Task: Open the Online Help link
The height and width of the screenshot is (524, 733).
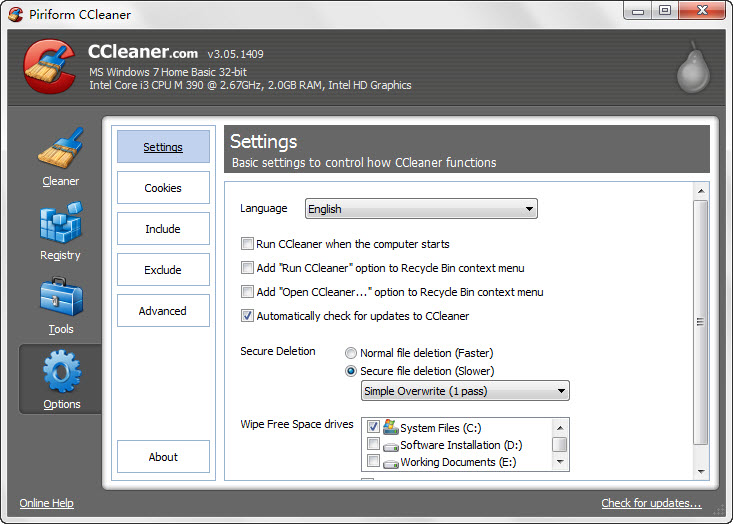Action: click(x=46, y=503)
